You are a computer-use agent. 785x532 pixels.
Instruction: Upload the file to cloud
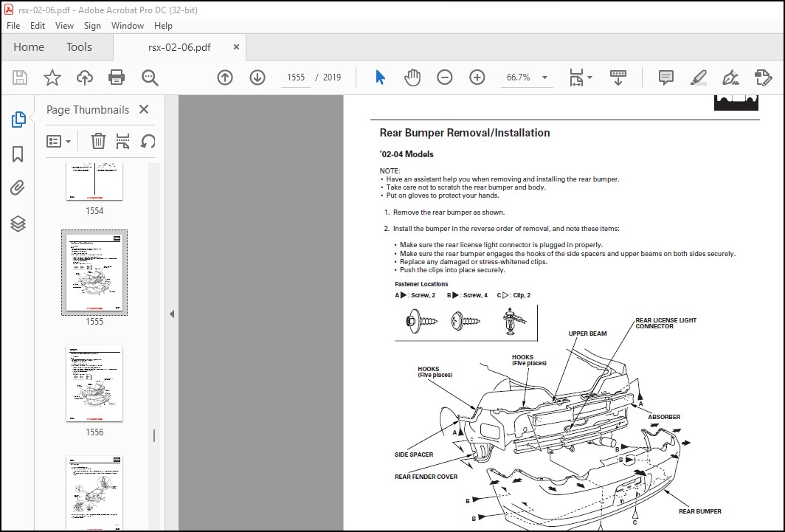(85, 77)
